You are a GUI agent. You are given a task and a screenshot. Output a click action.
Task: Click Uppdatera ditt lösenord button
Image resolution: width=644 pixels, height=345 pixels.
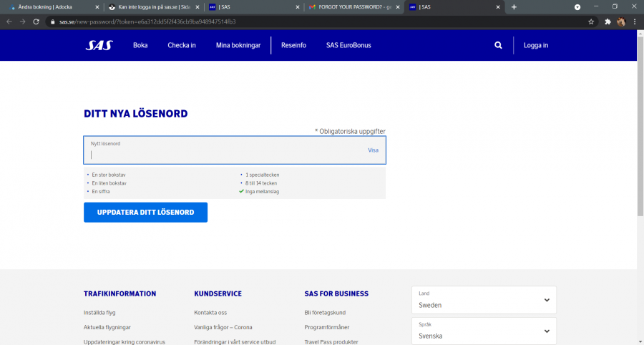[145, 213]
